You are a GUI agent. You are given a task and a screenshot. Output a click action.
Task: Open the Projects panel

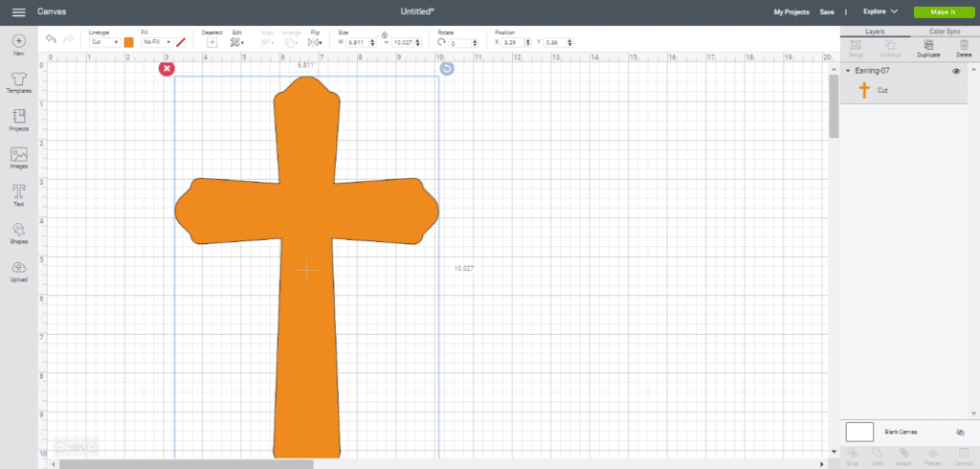click(x=19, y=120)
